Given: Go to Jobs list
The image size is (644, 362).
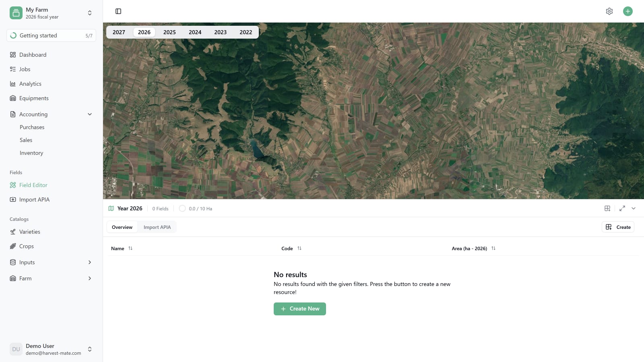Looking at the screenshot, I should pyautogui.click(x=51, y=69).
